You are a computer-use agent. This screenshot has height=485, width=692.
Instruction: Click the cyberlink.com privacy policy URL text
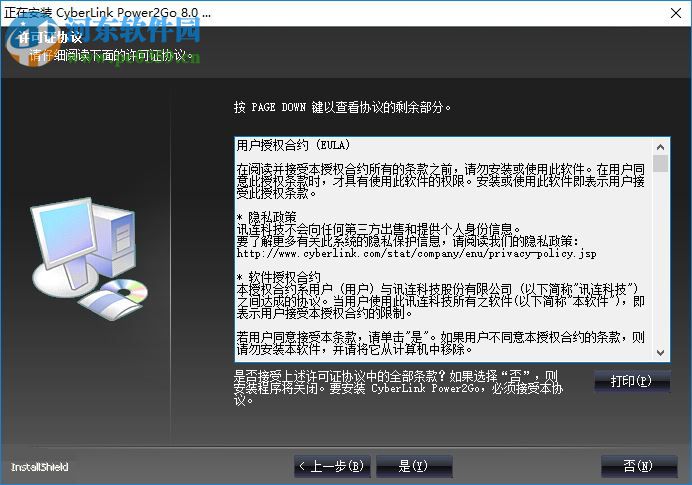click(x=416, y=253)
